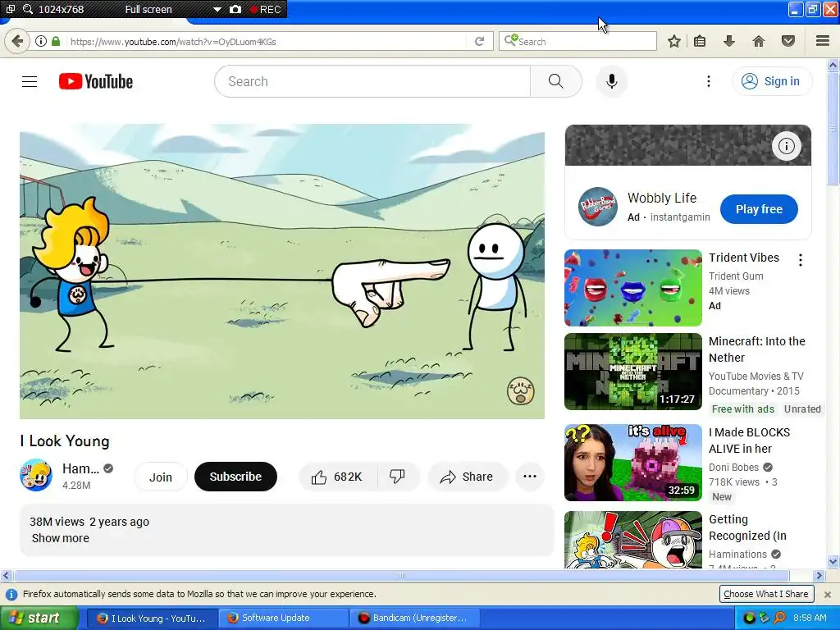Switch to Bandicam taskbar item
Image resolution: width=840 pixels, height=630 pixels.
tap(413, 619)
